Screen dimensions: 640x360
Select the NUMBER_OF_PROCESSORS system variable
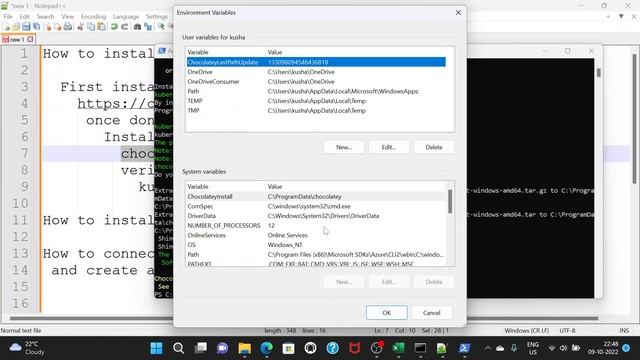pos(316,225)
